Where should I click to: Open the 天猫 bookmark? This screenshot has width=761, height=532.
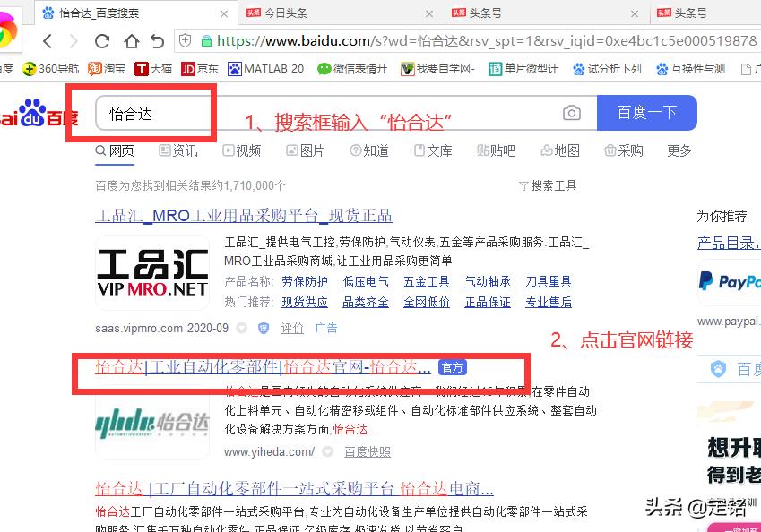click(x=153, y=69)
